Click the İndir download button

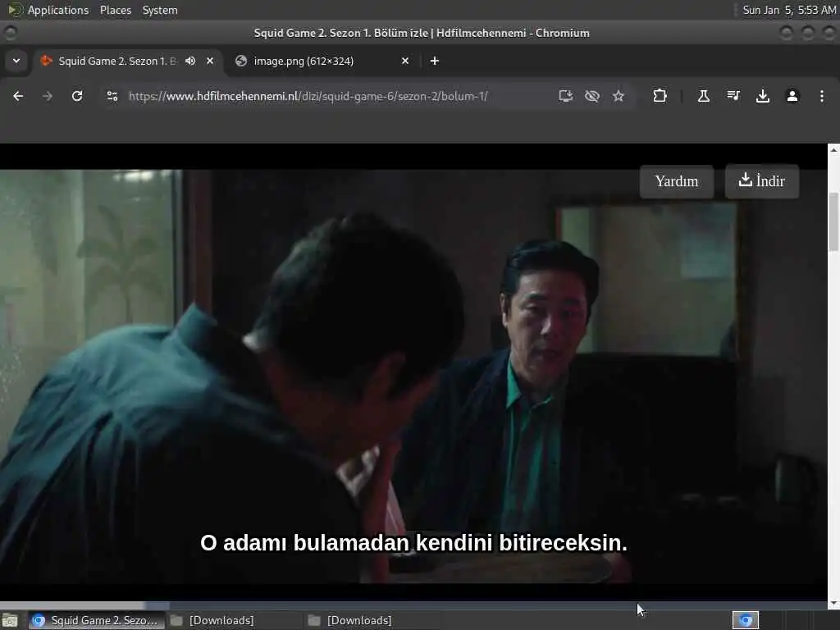[762, 181]
